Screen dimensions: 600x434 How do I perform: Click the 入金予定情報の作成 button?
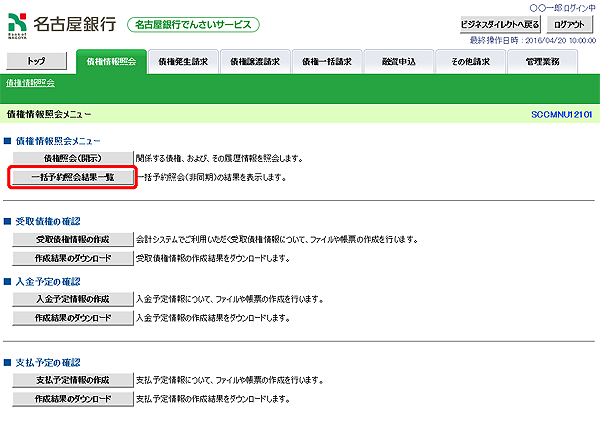pyautogui.click(x=73, y=299)
